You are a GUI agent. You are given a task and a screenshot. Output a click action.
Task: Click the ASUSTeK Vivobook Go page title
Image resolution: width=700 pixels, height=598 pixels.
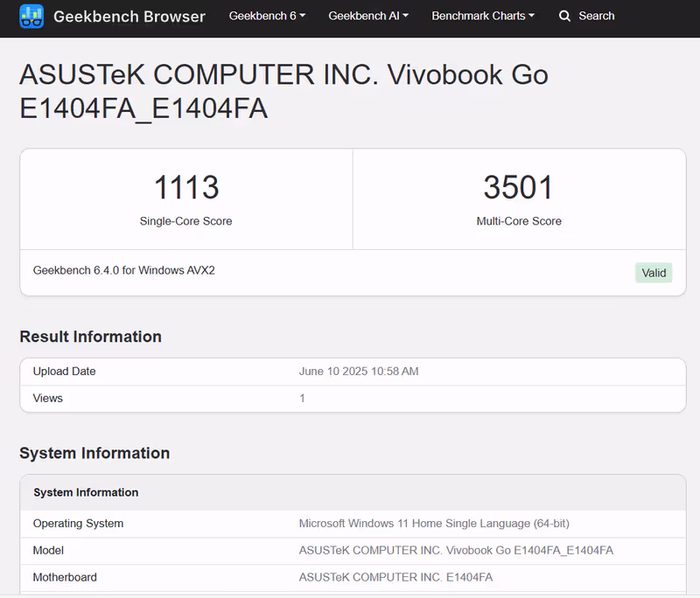(283, 92)
